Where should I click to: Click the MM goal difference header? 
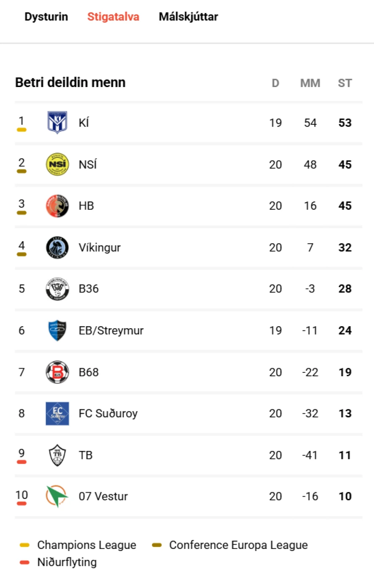point(310,83)
